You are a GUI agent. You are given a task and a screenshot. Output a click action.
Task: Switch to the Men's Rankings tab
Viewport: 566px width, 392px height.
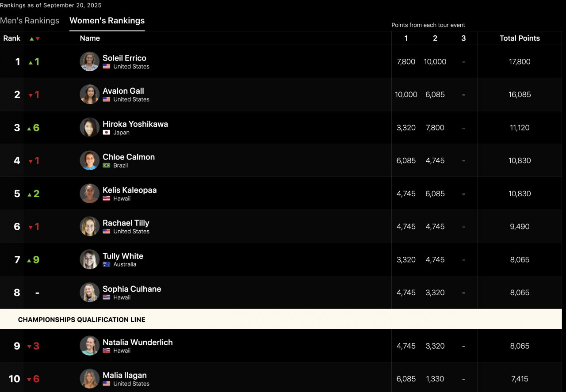click(30, 21)
